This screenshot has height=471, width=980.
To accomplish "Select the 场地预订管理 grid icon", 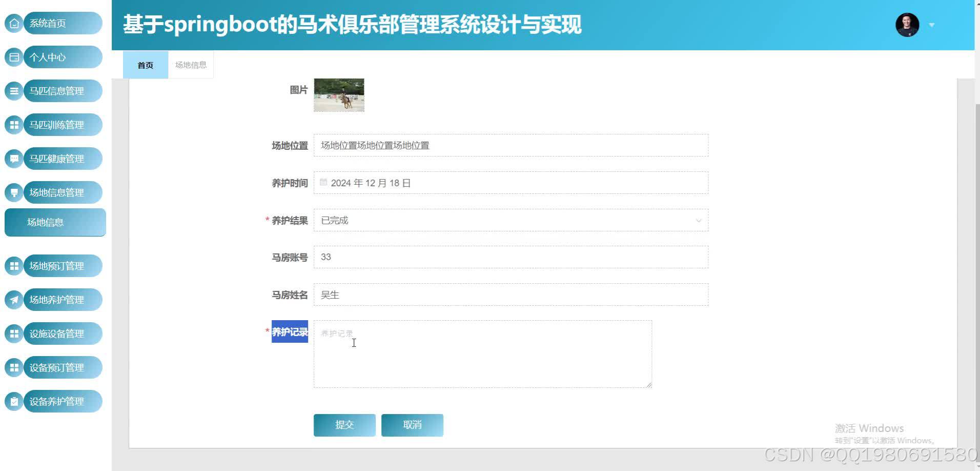I will pos(14,266).
